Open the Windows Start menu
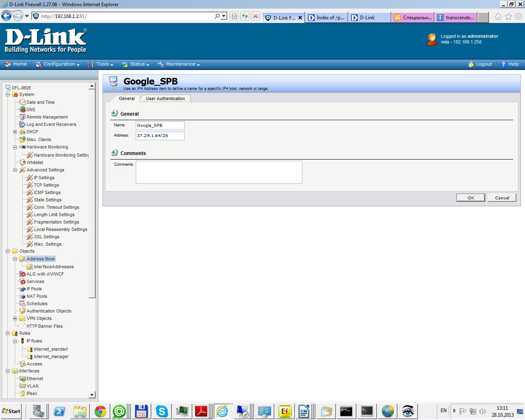525x420 pixels. 11,411
